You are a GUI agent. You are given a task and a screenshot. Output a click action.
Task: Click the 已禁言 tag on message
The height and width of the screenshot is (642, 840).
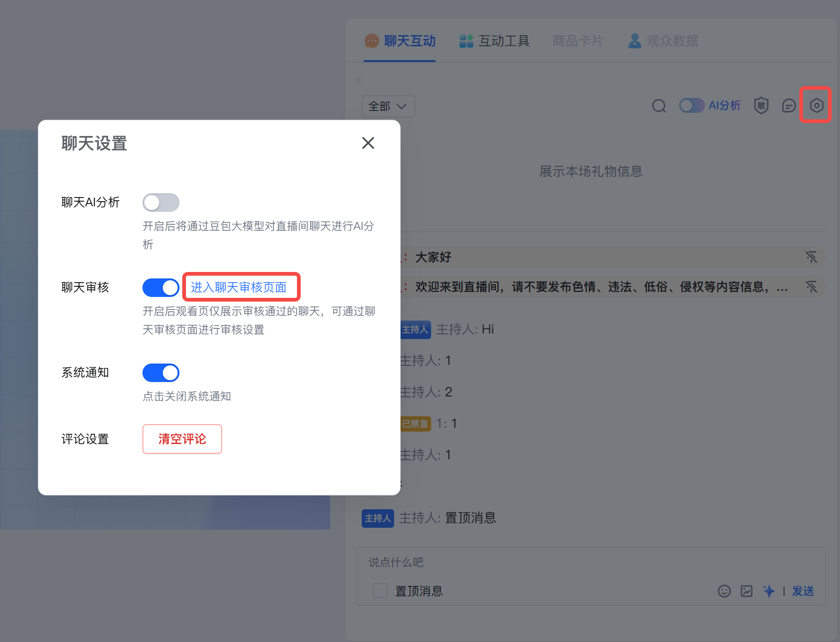pyautogui.click(x=415, y=424)
